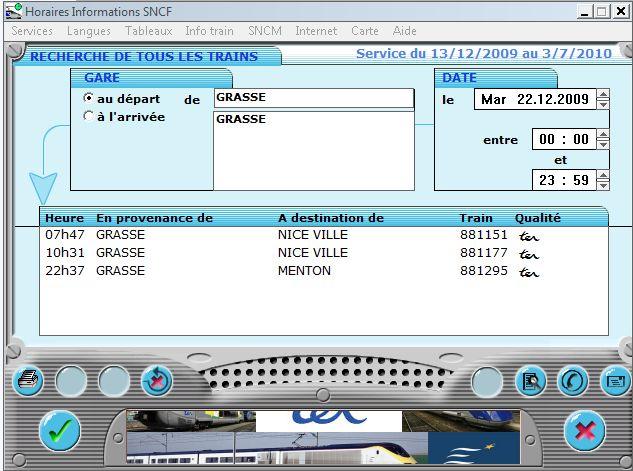This screenshot has width=633, height=471.
Task: Click the blue SNCM logo banner image
Action: [474, 448]
